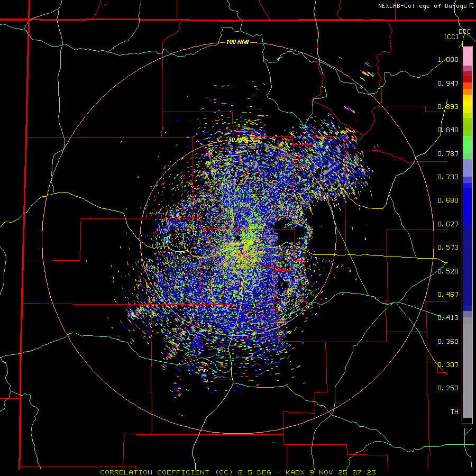Click the gray lower segment of the color bar
This screenshot has height=476, width=476.
[x=467, y=368]
